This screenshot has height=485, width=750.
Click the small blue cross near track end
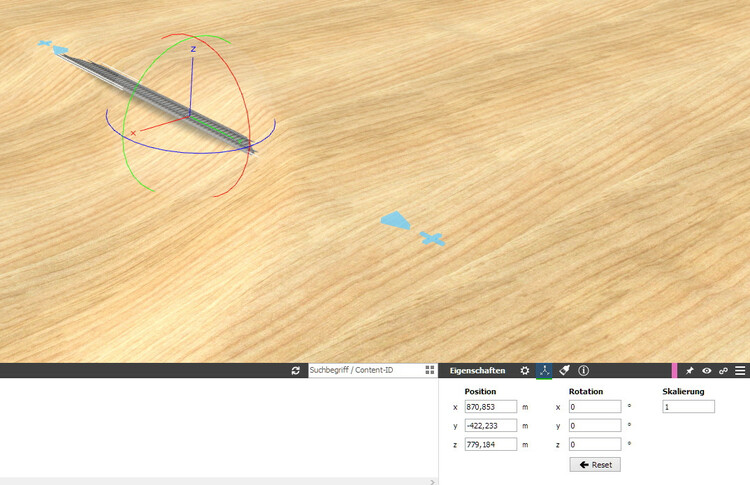coord(44,44)
